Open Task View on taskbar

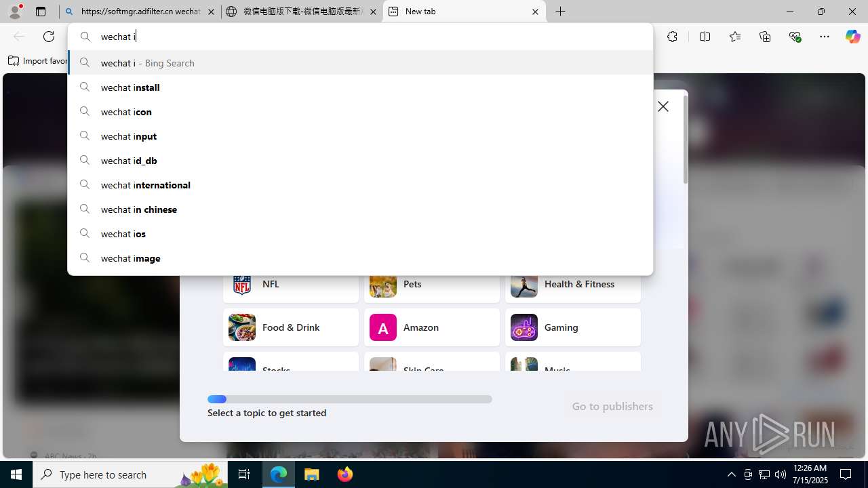(244, 474)
